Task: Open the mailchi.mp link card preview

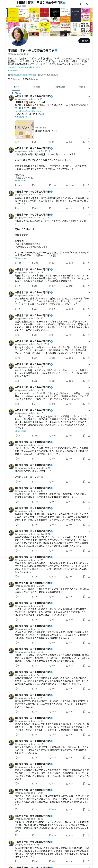Action: 52,129
